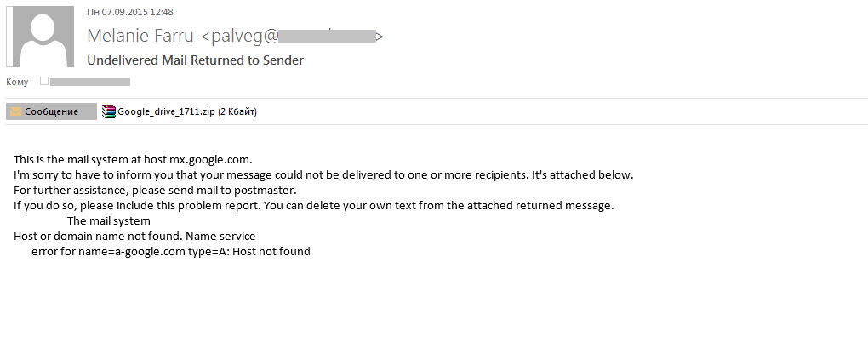
Task: Click the word postmaster in the body
Action: pyautogui.click(x=268, y=191)
